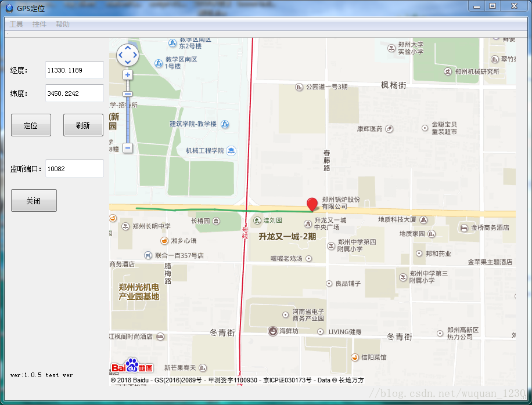Click the 郑州锅炉股份有限公司 label
This screenshot has width=532, height=405.
pyautogui.click(x=341, y=202)
